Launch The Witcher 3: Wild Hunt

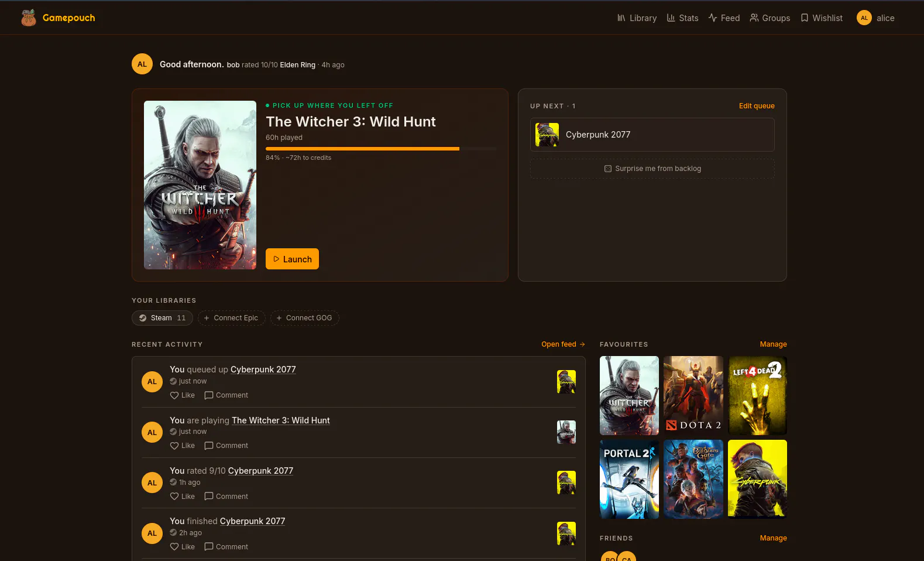(x=292, y=259)
